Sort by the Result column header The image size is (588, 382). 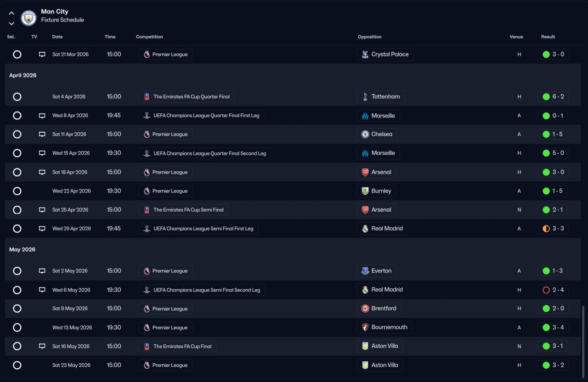pyautogui.click(x=548, y=37)
